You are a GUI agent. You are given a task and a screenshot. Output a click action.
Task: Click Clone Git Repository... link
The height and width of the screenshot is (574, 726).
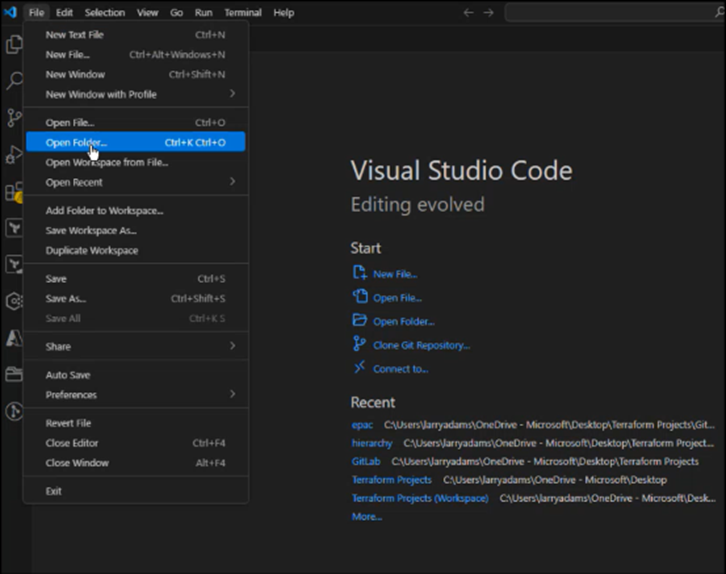point(421,345)
